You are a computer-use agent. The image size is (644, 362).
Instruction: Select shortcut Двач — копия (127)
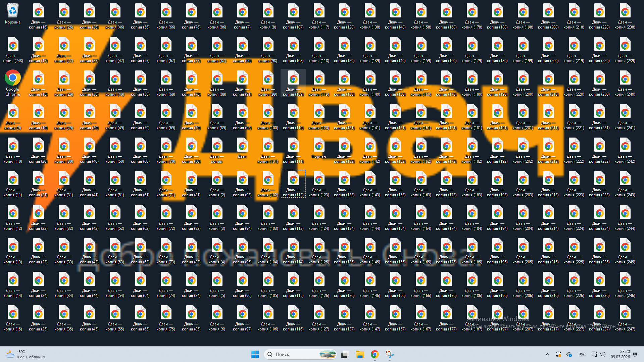click(x=319, y=318)
